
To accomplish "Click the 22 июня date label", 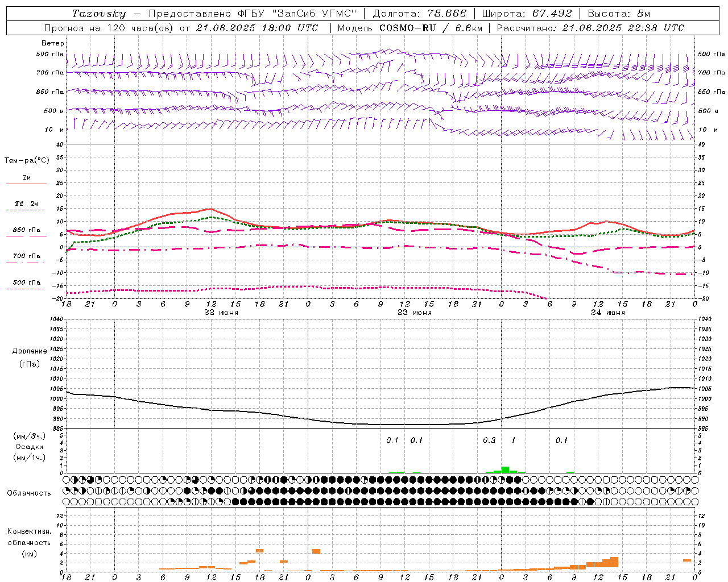I will (x=221, y=313).
